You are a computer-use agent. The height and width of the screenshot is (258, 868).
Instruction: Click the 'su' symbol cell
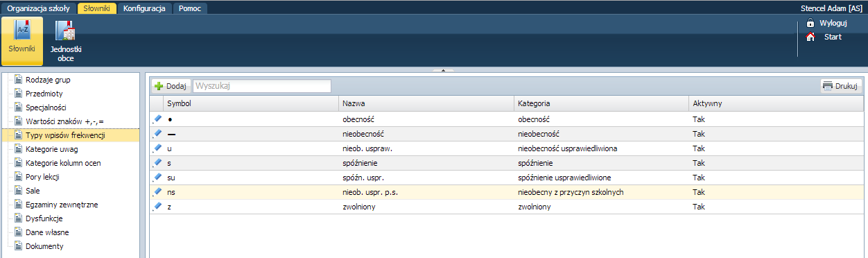click(x=251, y=178)
